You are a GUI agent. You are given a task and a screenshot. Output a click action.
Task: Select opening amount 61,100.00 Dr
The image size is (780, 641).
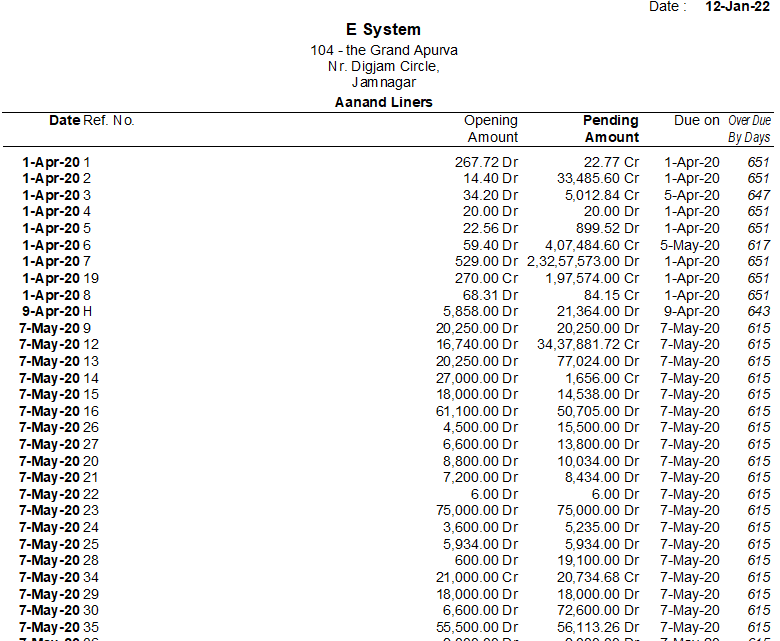pos(477,411)
